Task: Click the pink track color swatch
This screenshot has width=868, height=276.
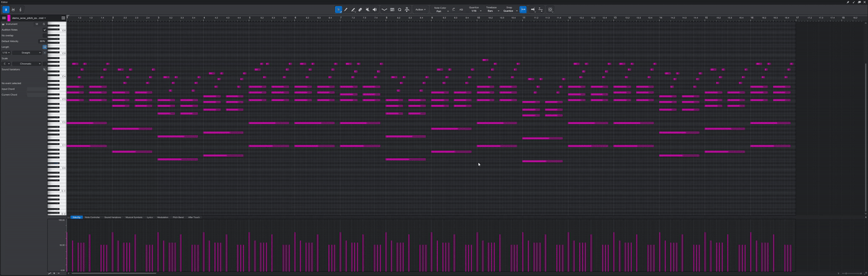Action: pyautogui.click(x=9, y=18)
